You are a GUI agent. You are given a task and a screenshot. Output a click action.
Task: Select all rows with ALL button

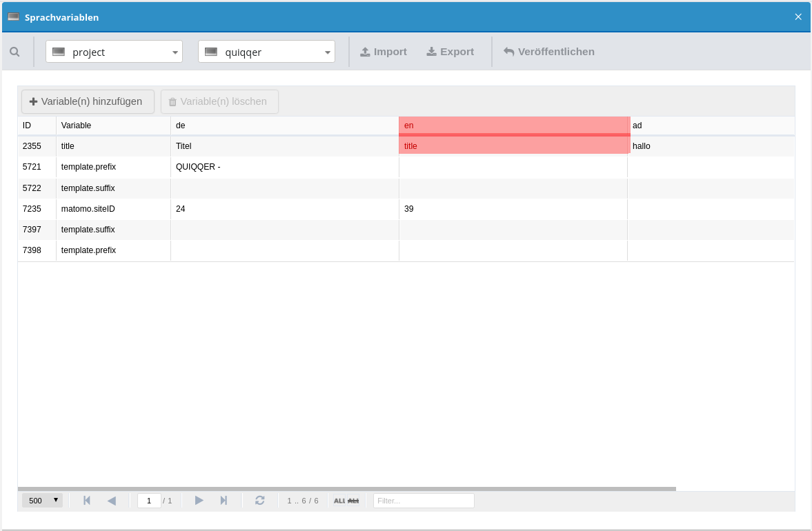(339, 501)
